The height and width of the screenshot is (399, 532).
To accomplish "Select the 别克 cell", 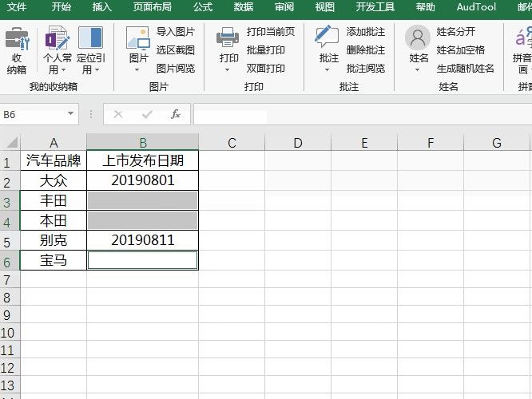I will (54, 240).
